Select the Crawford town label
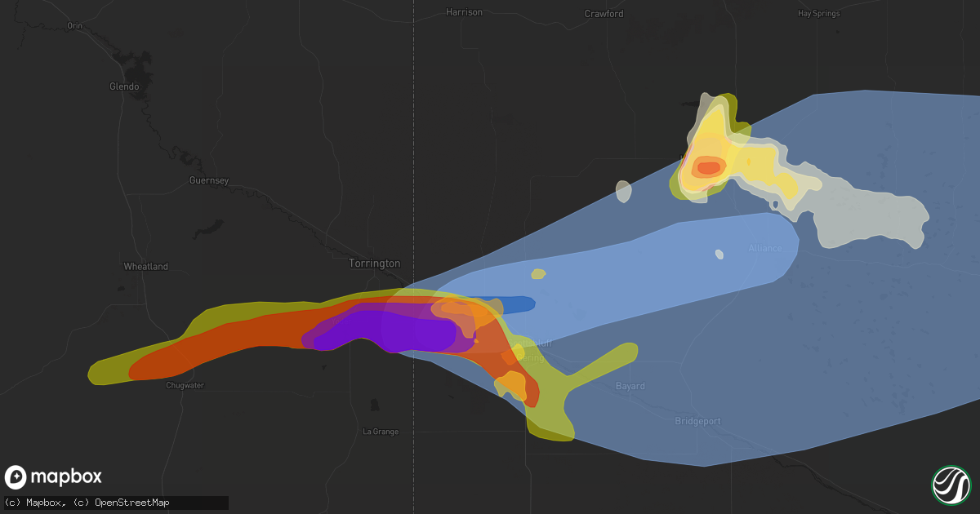This screenshot has height=514, width=980. [x=604, y=14]
